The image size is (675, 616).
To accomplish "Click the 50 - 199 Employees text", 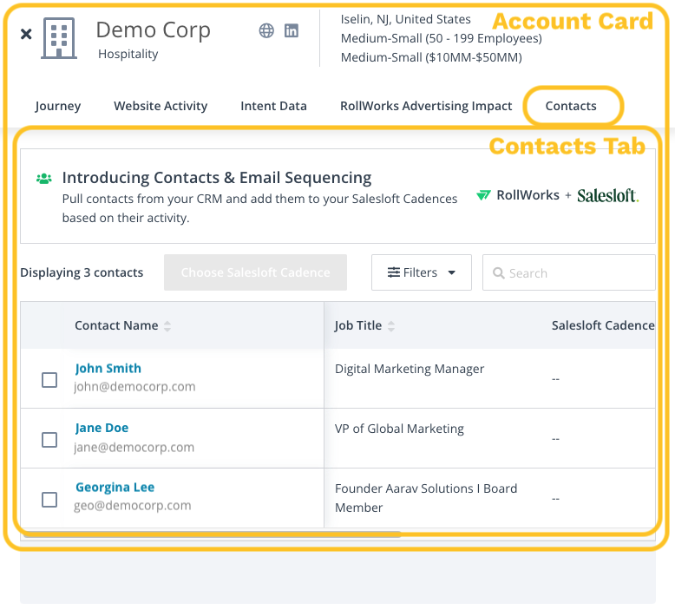I will [x=483, y=38].
